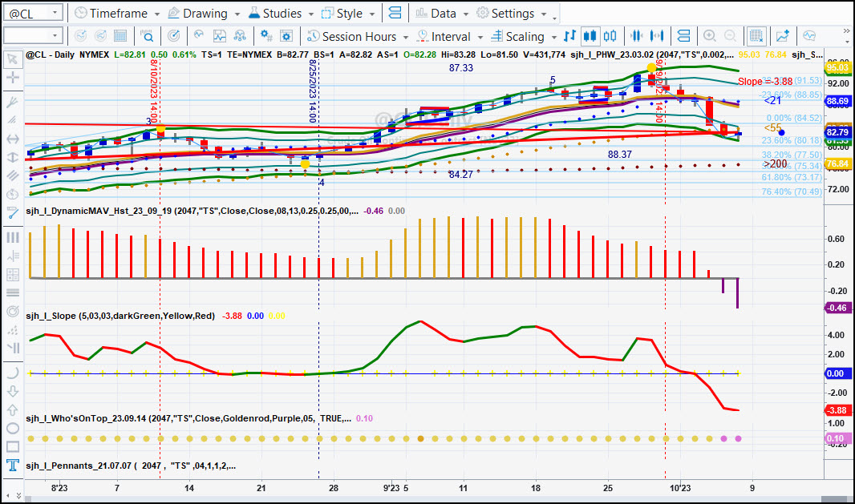Click the decrease bar spacing icon
Viewport: 855px width, 504px height.
(636, 36)
